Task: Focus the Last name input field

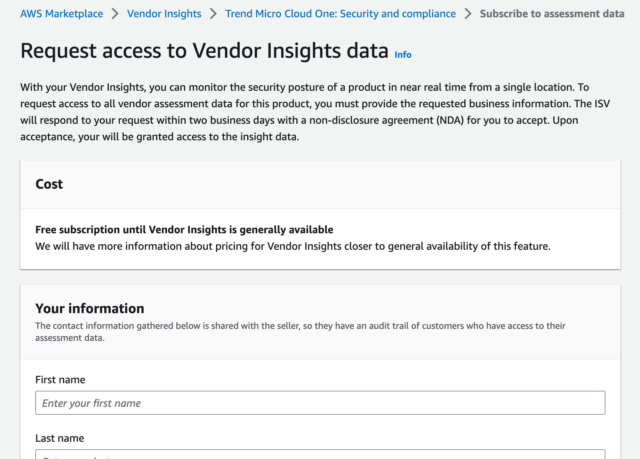Action: pyautogui.click(x=320, y=454)
